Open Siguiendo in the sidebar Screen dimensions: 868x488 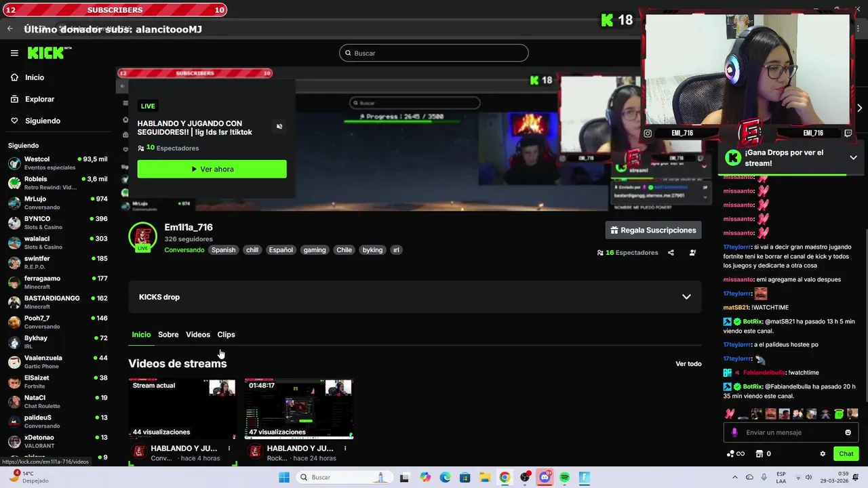click(35, 121)
